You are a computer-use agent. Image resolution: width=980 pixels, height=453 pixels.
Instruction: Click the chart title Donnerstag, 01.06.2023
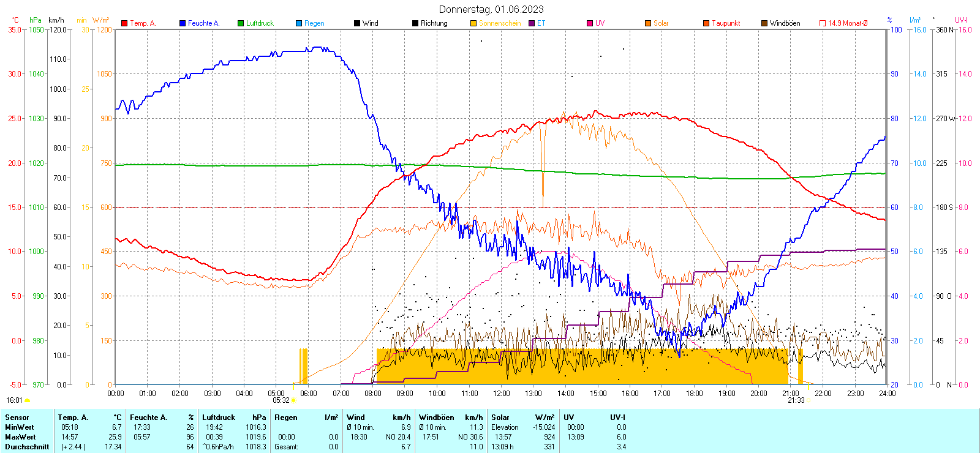(x=491, y=9)
